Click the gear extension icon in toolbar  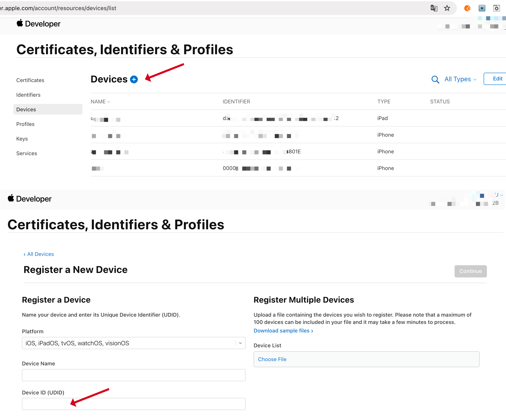pyautogui.click(x=497, y=8)
